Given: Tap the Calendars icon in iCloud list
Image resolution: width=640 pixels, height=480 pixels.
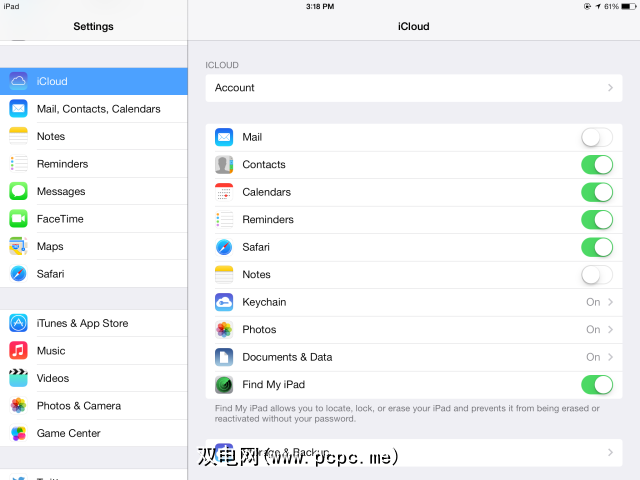Looking at the screenshot, I should click(x=224, y=192).
